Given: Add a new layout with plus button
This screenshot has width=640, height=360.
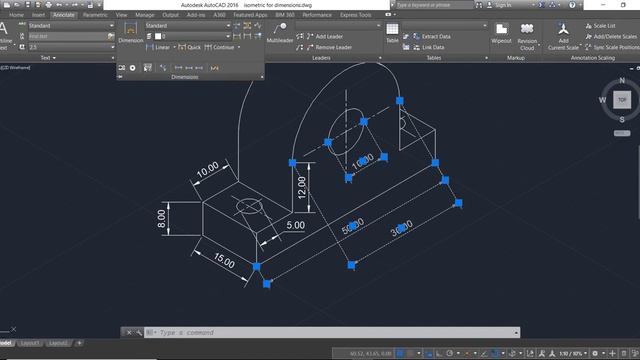Looking at the screenshot, I should pyautogui.click(x=79, y=343).
